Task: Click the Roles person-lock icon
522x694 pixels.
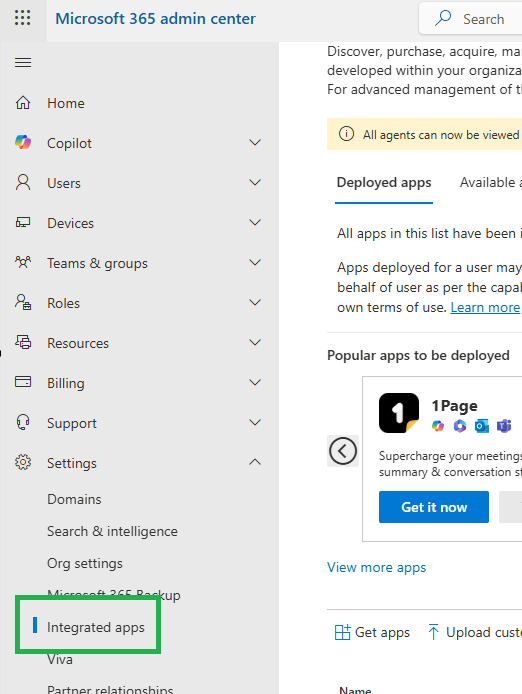Action: pyautogui.click(x=23, y=302)
